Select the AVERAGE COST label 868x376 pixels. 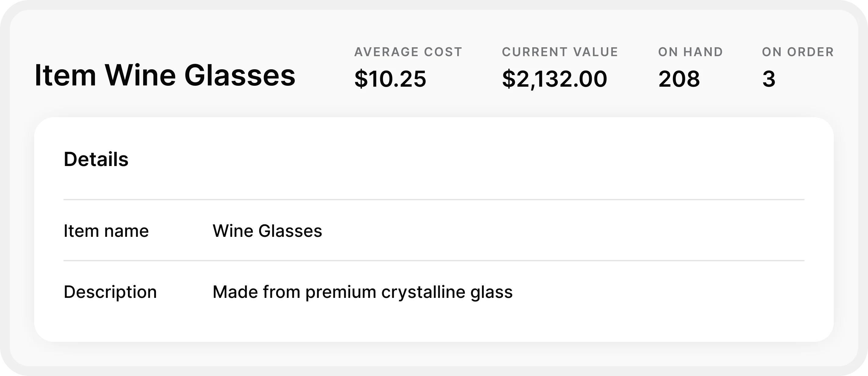(408, 52)
